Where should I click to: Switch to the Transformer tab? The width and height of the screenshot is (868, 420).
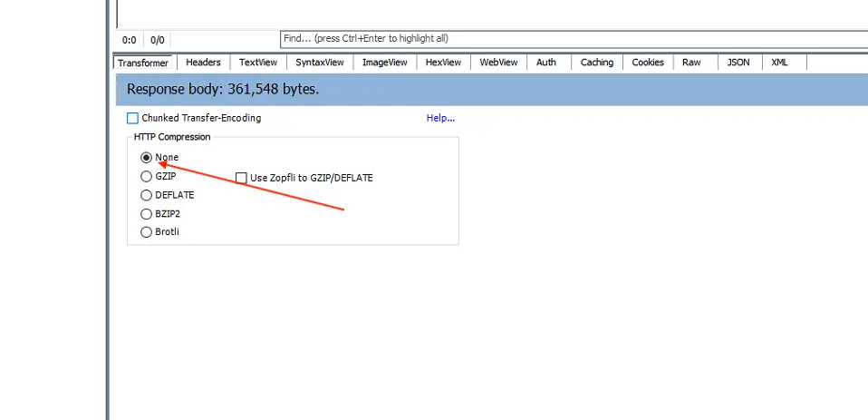pos(143,63)
